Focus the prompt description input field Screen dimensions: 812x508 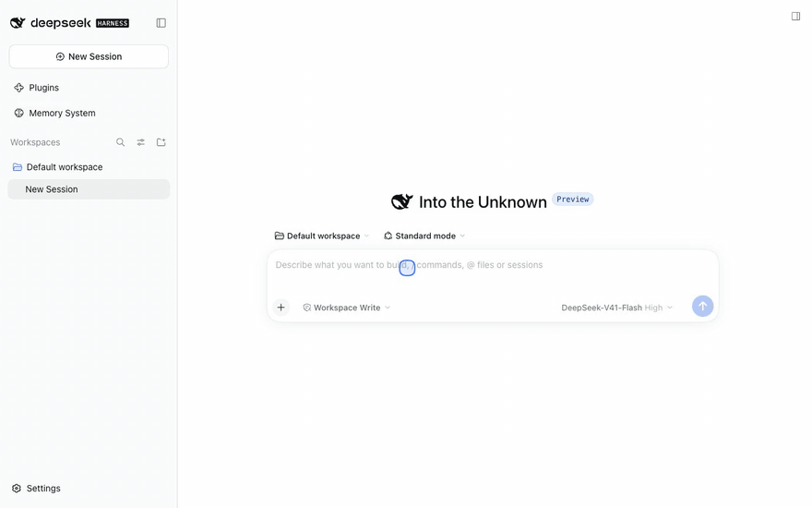point(492,272)
